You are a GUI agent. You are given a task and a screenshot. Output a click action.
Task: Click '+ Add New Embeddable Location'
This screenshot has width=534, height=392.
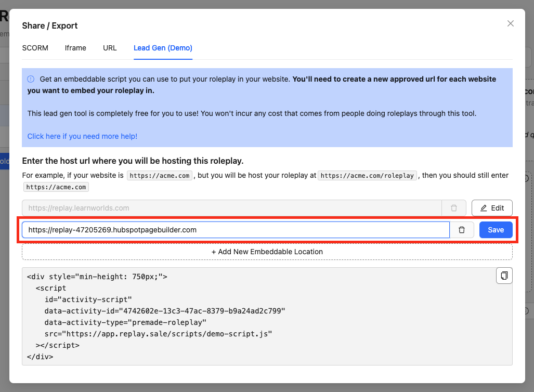[x=267, y=252]
